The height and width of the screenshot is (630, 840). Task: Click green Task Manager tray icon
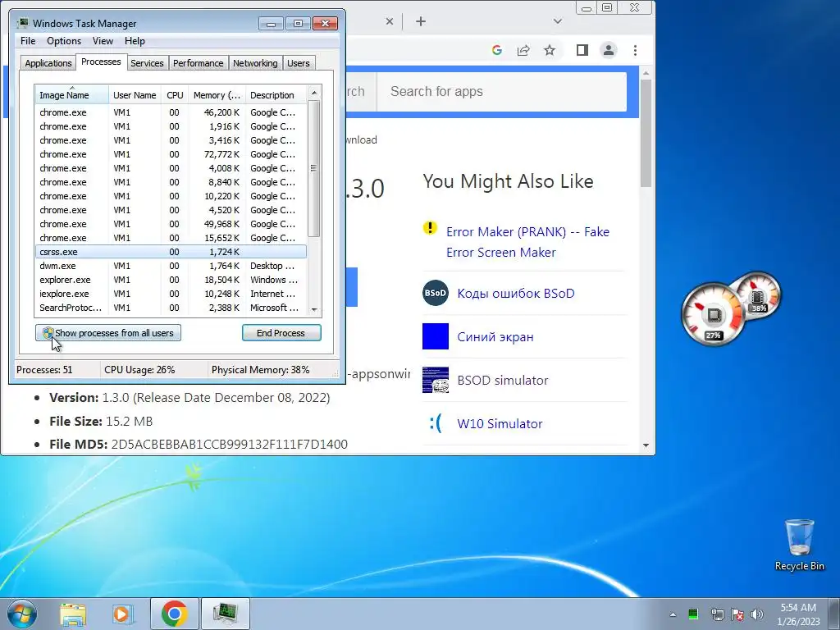pyautogui.click(x=693, y=614)
